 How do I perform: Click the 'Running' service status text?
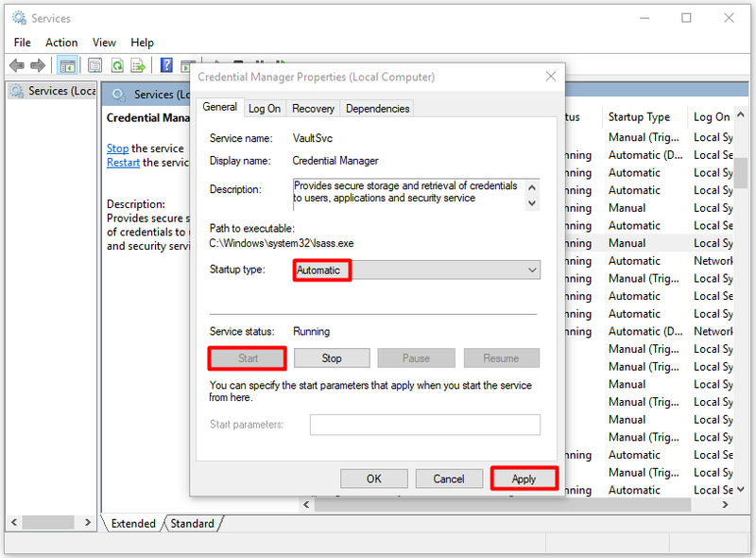312,331
